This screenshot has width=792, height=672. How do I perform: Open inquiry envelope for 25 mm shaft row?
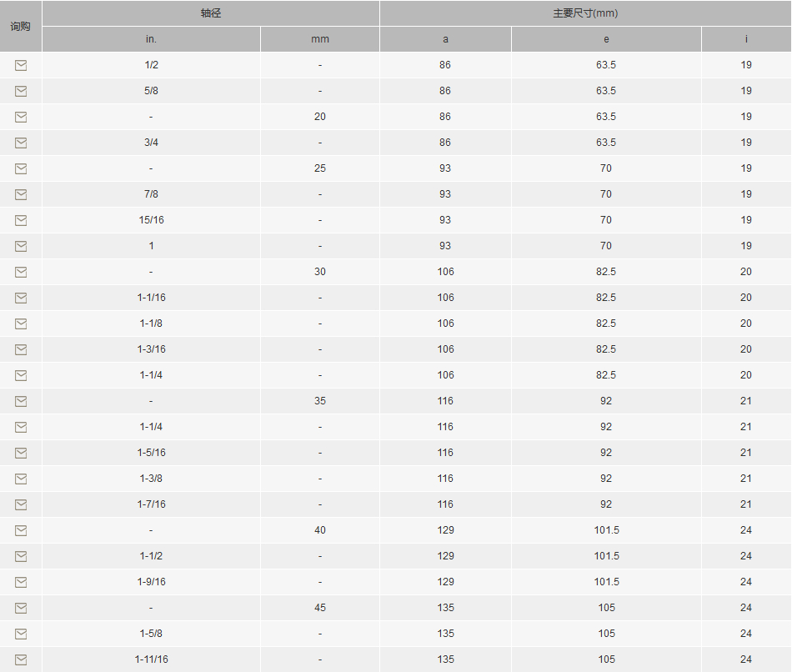tap(21, 168)
